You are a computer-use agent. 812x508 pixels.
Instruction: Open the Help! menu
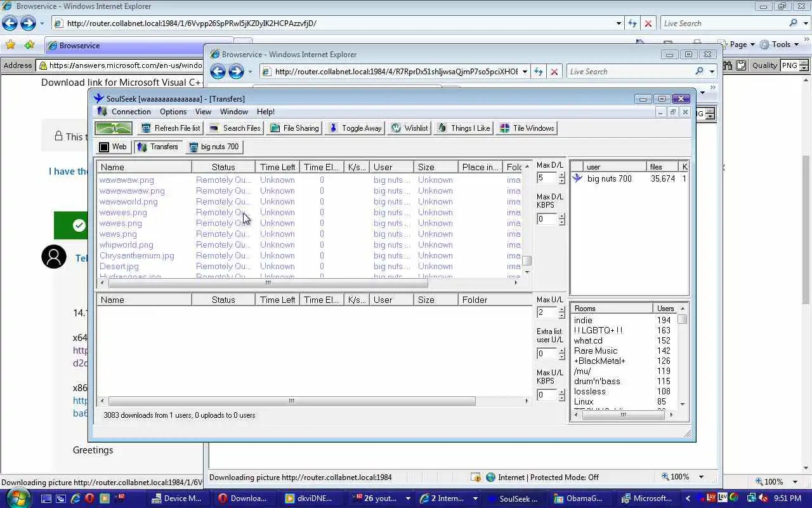click(x=266, y=112)
